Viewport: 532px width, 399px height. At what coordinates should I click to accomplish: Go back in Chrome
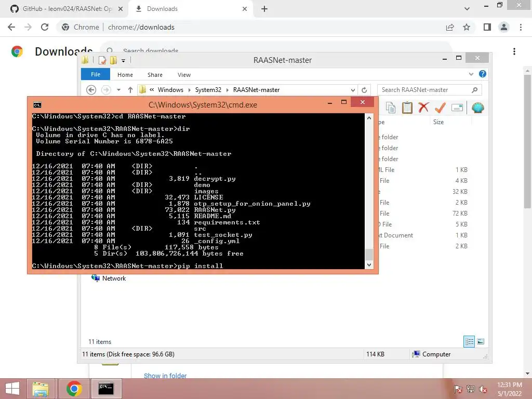pos(11,27)
